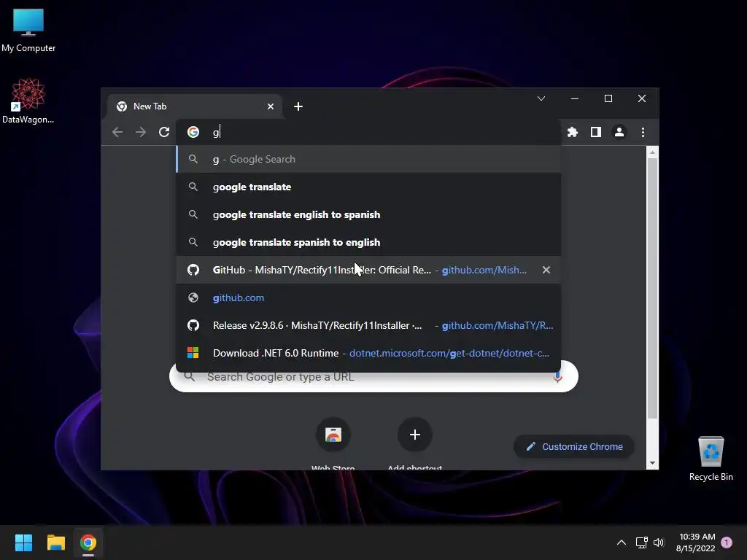Click the Add shortcut plus button
Screen dimensions: 747x560
[x=415, y=435]
